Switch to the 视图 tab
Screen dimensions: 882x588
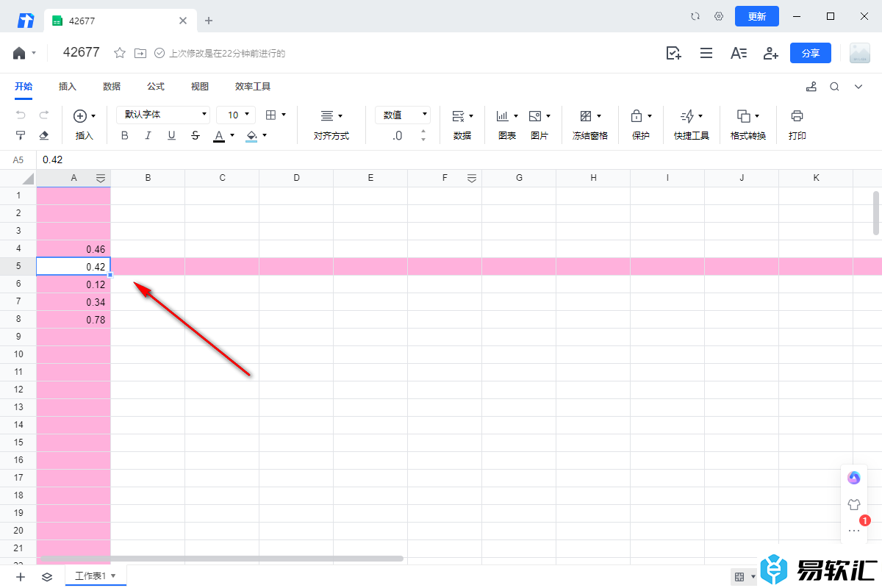coord(200,86)
